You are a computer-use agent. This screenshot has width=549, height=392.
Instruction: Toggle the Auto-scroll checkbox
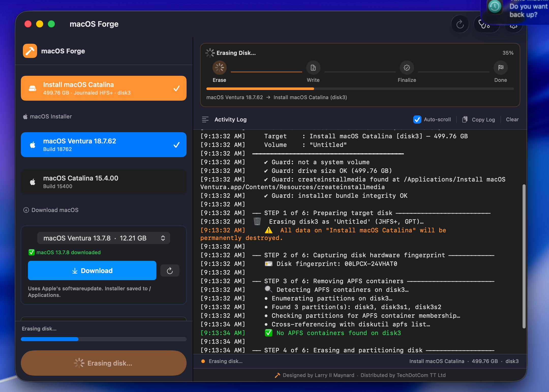417,119
